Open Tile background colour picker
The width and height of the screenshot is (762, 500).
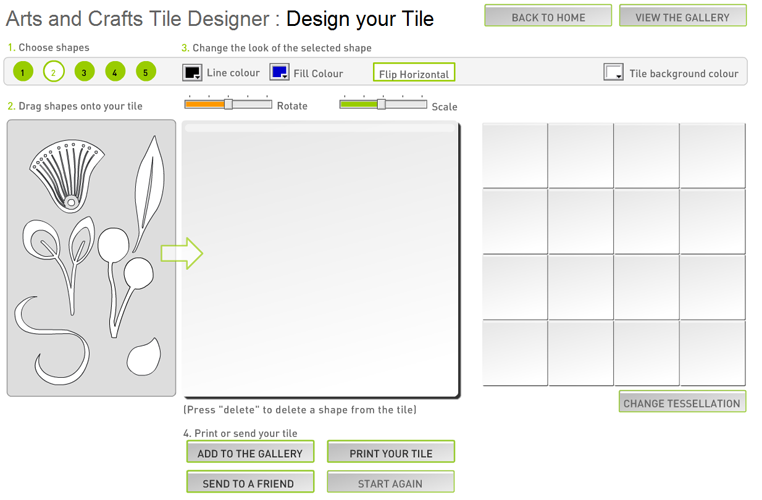(613, 72)
